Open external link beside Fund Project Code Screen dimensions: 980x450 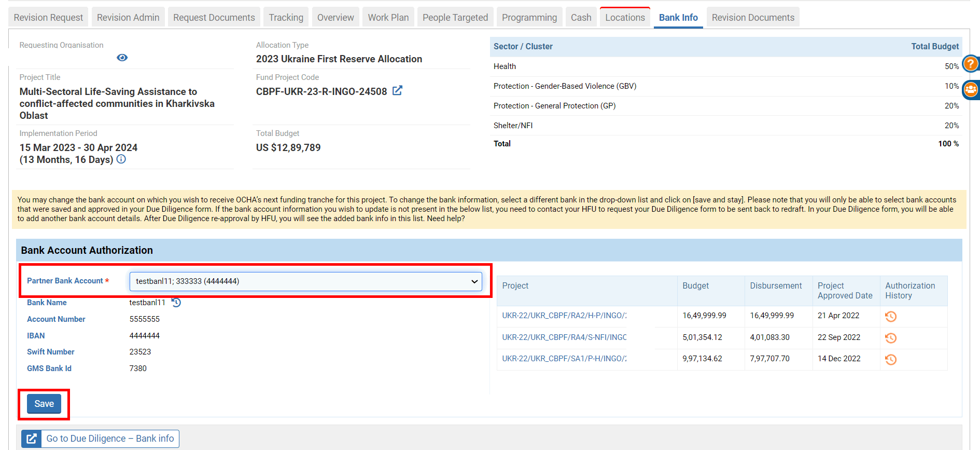click(397, 91)
